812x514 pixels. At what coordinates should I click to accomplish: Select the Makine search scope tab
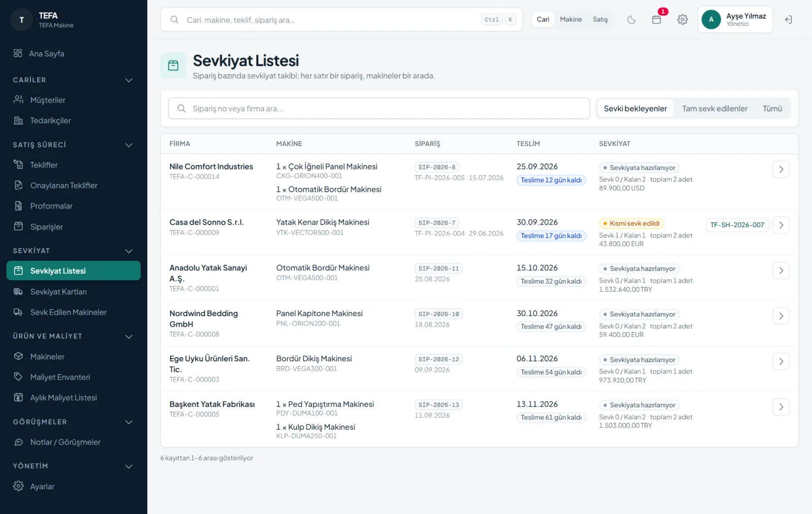pos(571,19)
